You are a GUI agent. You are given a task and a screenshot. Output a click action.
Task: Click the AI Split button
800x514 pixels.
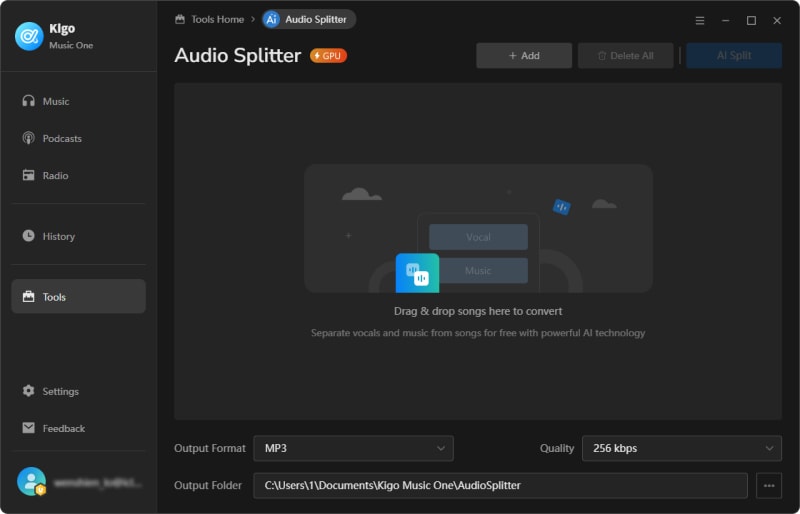tap(734, 56)
